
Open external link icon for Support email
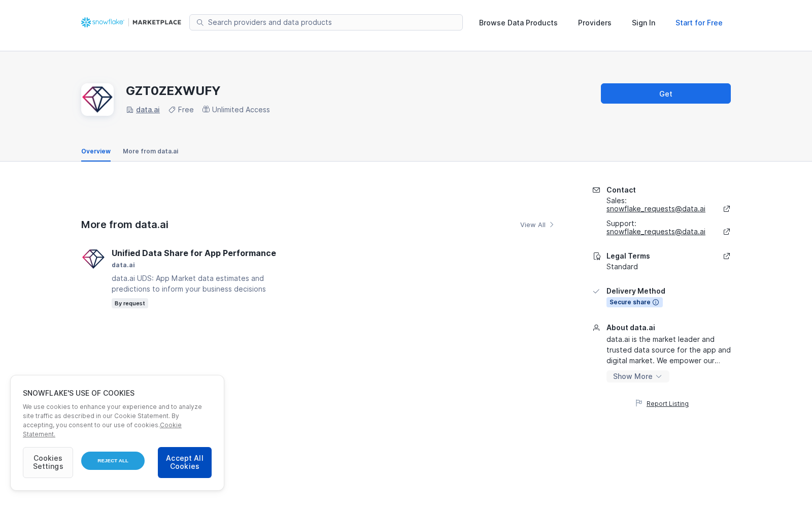[727, 232]
